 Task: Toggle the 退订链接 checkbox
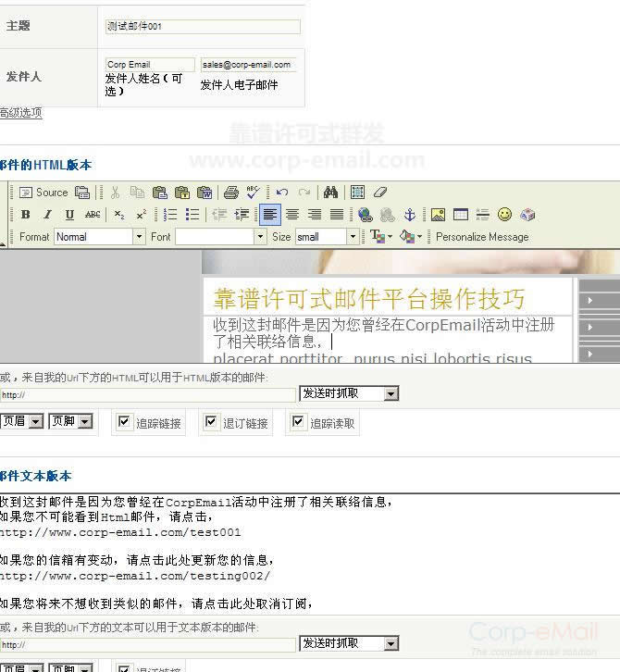pyautogui.click(x=212, y=422)
